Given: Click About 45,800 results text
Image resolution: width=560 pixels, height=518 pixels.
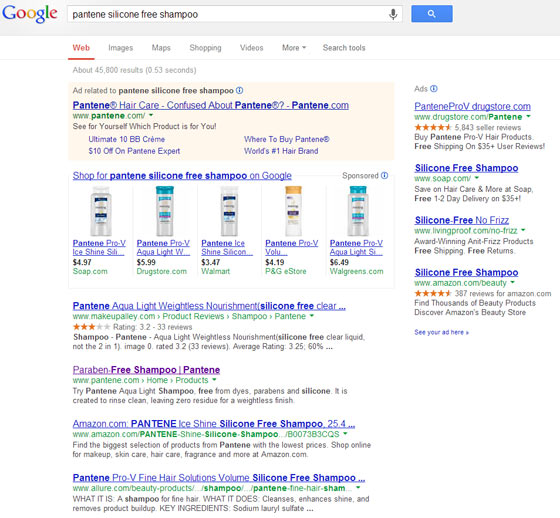Looking at the screenshot, I should coord(134,70).
